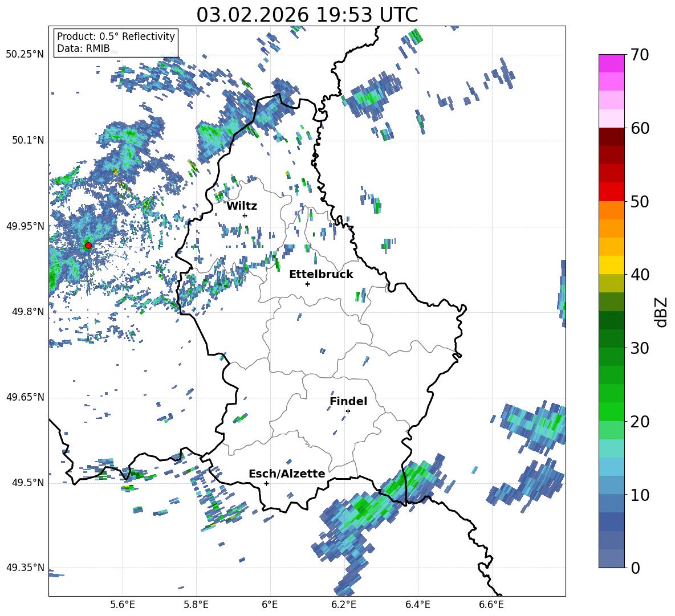Click the magenta top colorbar segment

coord(611,64)
